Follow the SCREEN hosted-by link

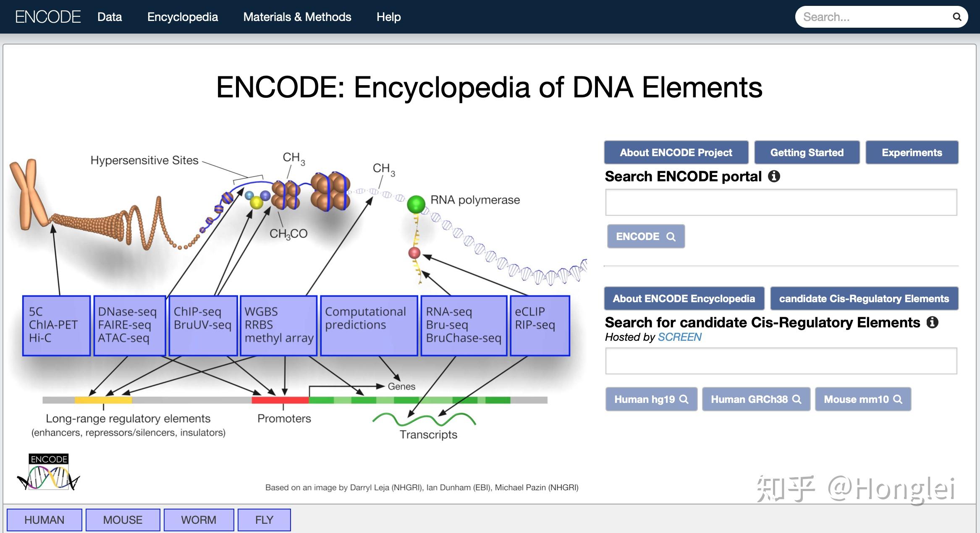point(679,337)
